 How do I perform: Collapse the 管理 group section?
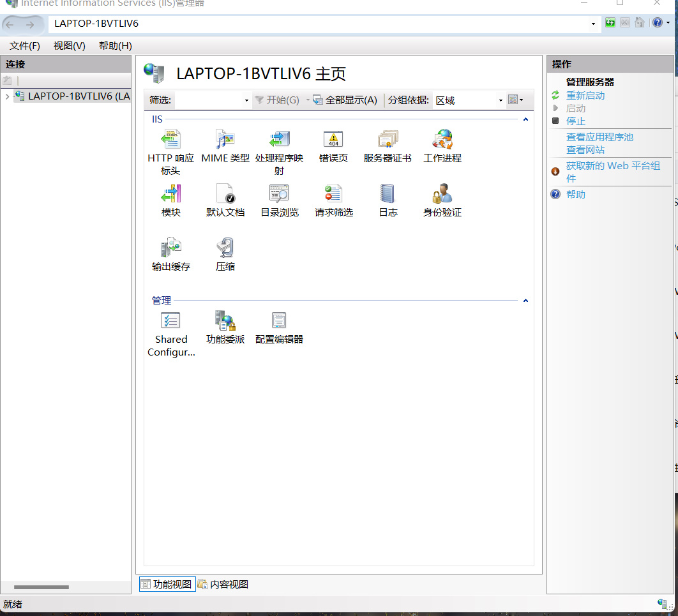point(525,301)
